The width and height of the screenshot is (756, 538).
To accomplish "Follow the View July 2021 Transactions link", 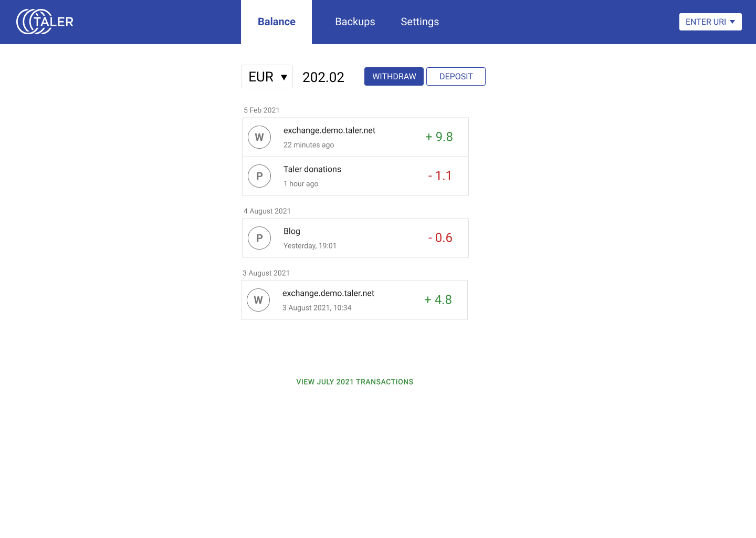I will tap(355, 382).
